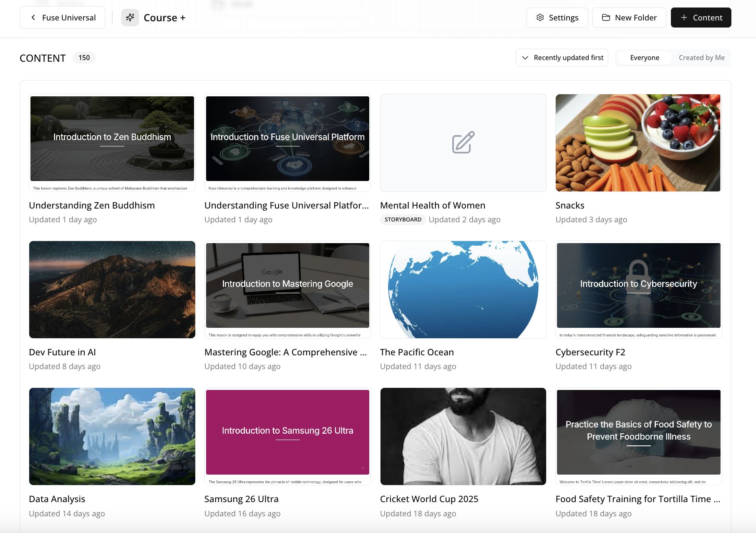Open the Data Analysis thumbnail
Viewport: 756px width, 533px height.
click(x=112, y=436)
